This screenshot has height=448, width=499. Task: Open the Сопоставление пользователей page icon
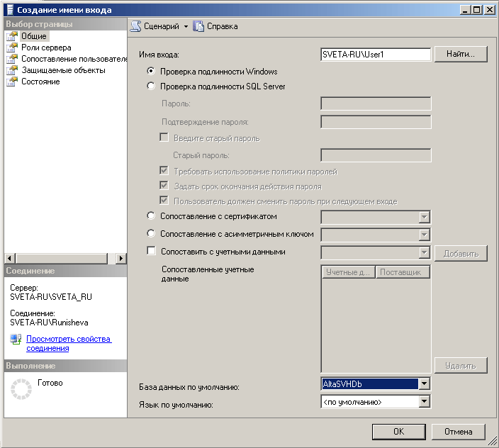point(12,59)
